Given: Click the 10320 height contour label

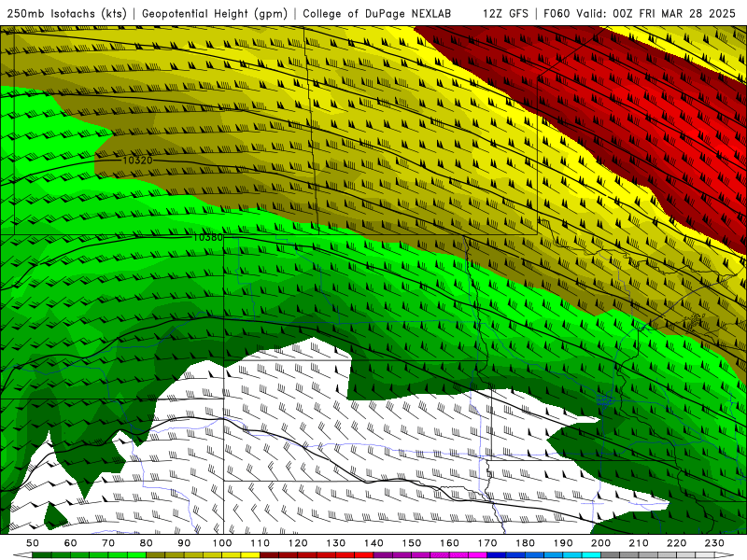Looking at the screenshot, I should pos(137,160).
